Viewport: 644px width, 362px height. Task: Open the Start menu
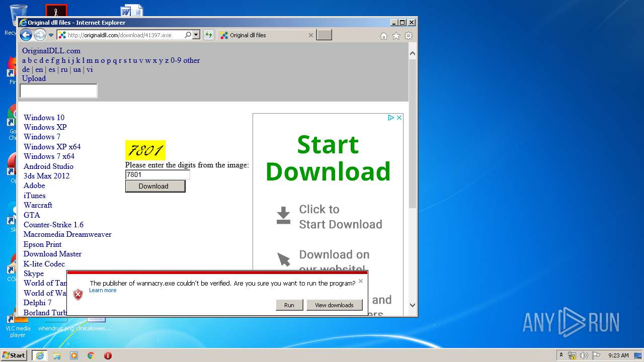pos(14,355)
